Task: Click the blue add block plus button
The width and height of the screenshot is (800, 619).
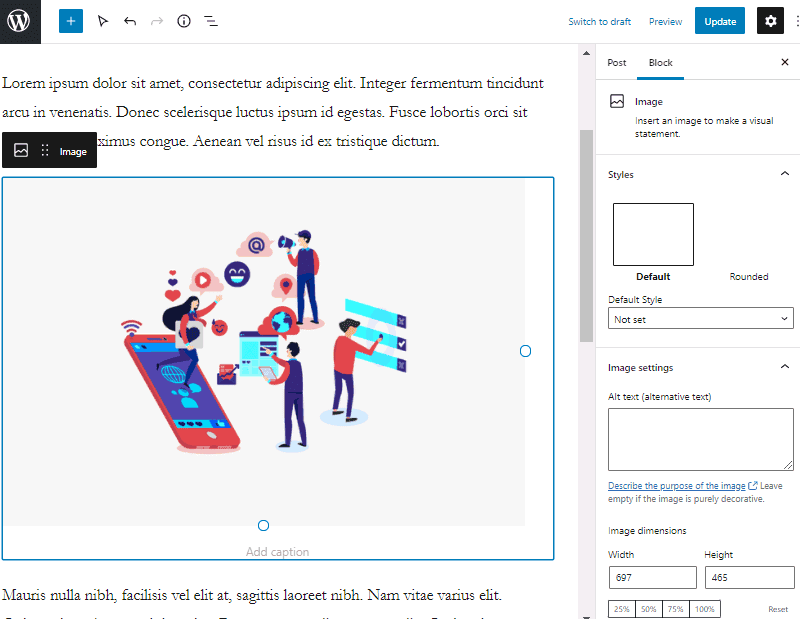Action: (71, 21)
